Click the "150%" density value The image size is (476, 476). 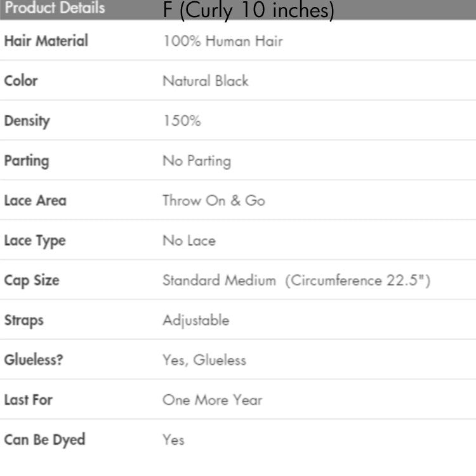182,121
